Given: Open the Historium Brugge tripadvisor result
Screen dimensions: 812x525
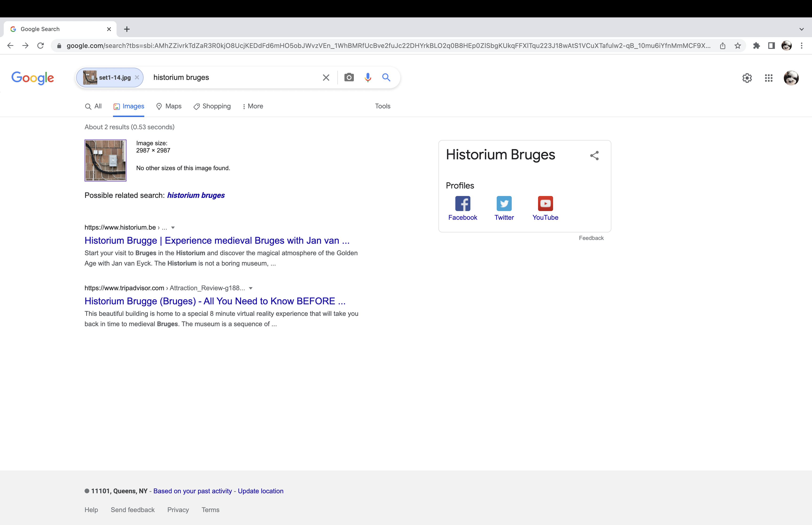Looking at the screenshot, I should [215, 301].
